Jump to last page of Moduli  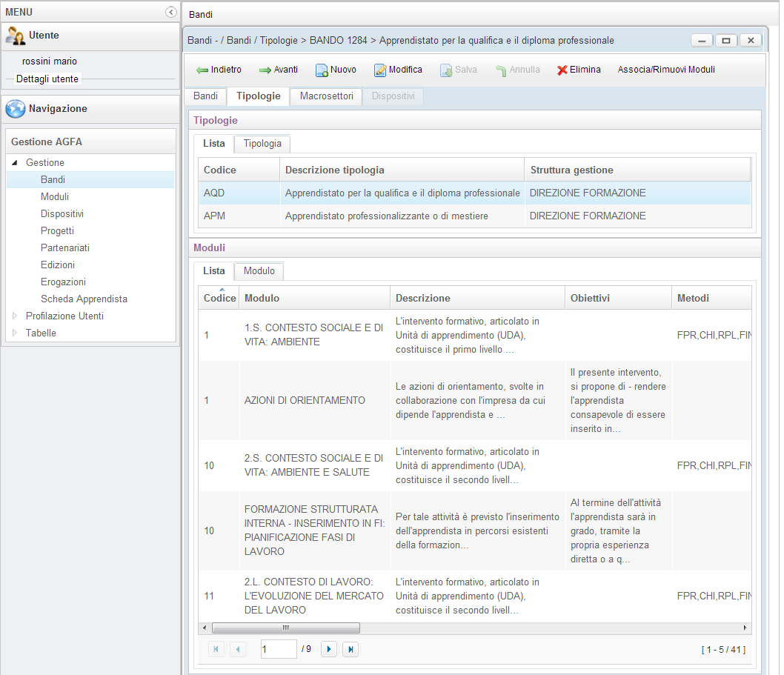(x=351, y=650)
